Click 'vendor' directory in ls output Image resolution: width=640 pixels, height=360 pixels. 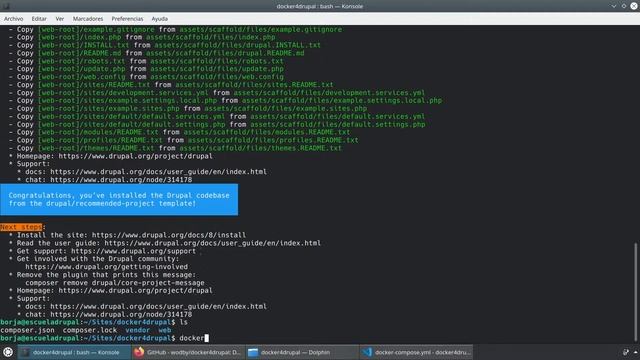pyautogui.click(x=138, y=330)
